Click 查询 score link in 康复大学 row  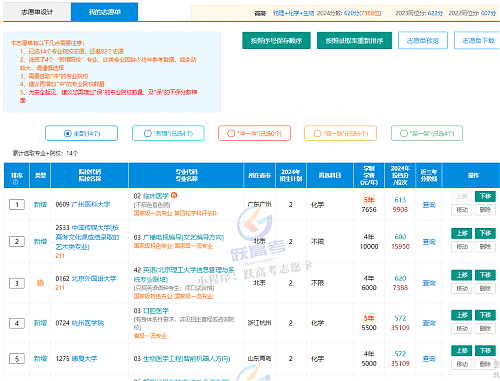pyautogui.click(x=429, y=359)
